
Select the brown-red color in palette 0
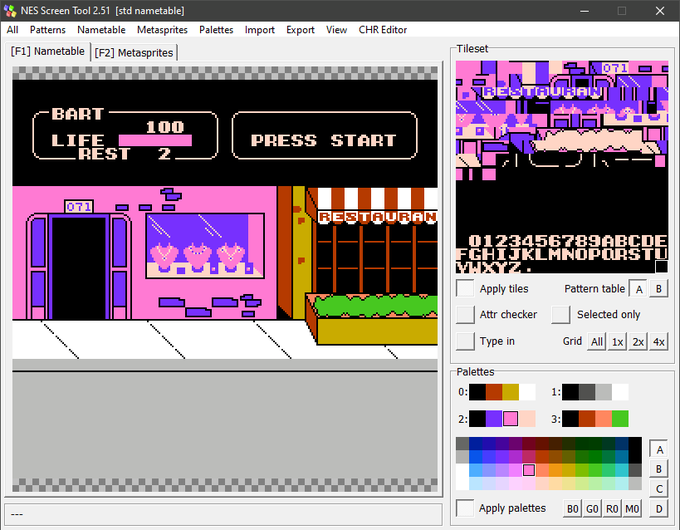coord(494,392)
